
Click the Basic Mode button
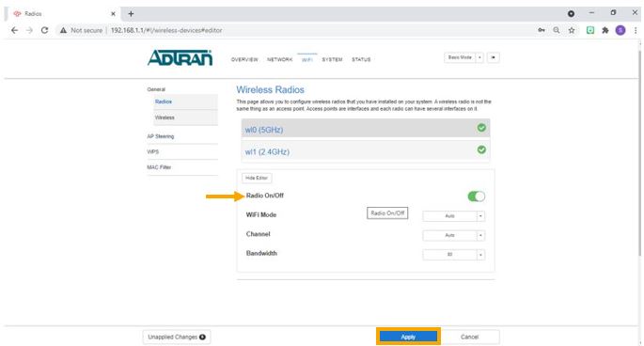pyautogui.click(x=460, y=57)
